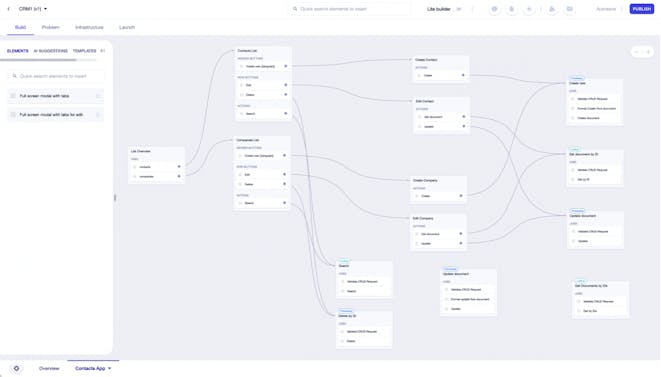
Task: Click the blue PUBLISH button
Action: (641, 9)
